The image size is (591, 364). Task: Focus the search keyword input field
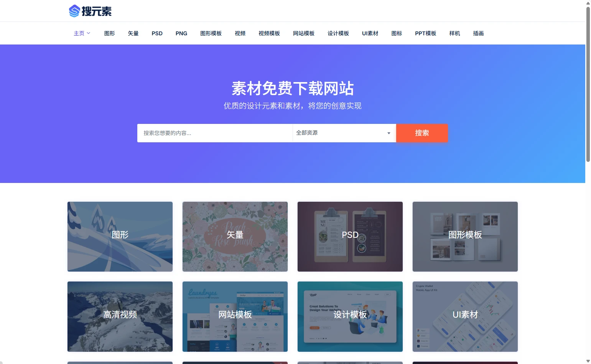coord(215,133)
